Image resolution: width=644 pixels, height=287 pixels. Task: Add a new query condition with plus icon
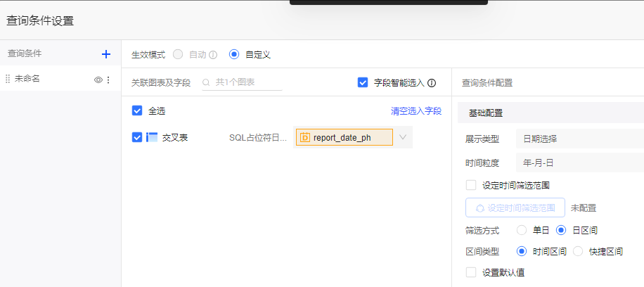coord(106,54)
